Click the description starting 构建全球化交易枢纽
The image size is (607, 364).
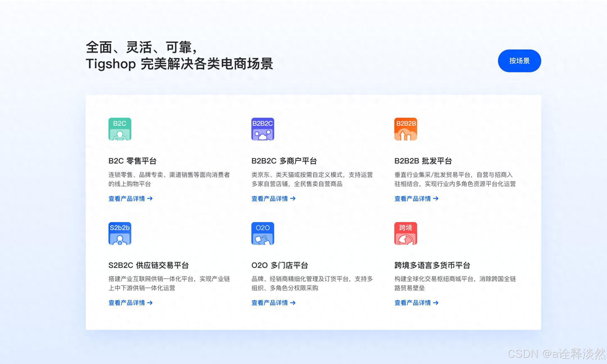(x=455, y=283)
